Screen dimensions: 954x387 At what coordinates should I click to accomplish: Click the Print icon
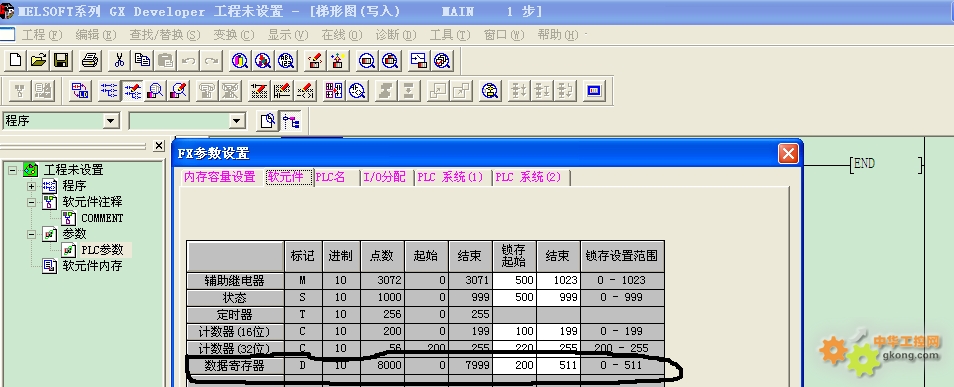click(90, 60)
